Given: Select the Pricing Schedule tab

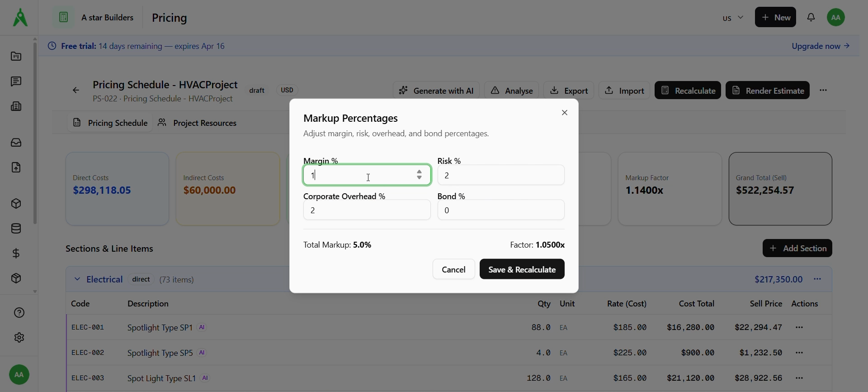Looking at the screenshot, I should (x=110, y=123).
